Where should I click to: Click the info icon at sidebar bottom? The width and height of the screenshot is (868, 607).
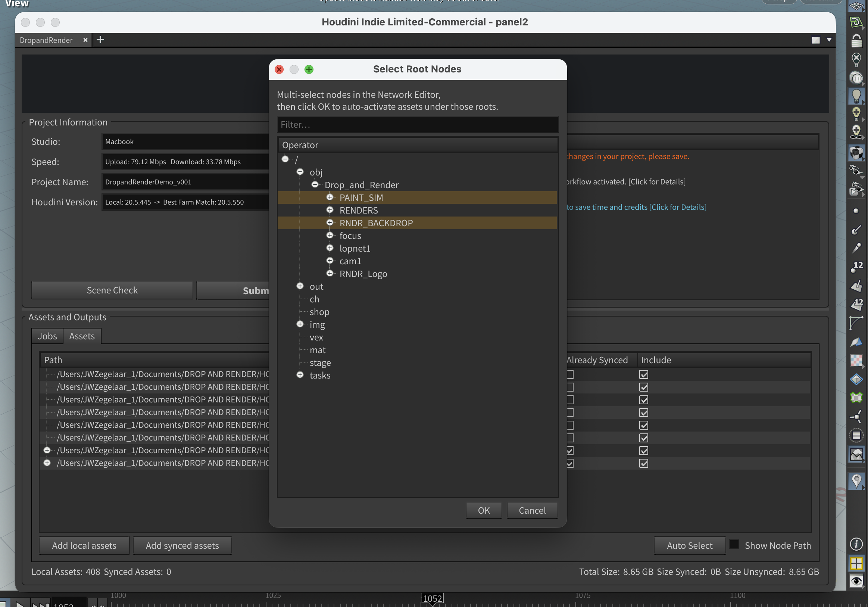tap(856, 545)
